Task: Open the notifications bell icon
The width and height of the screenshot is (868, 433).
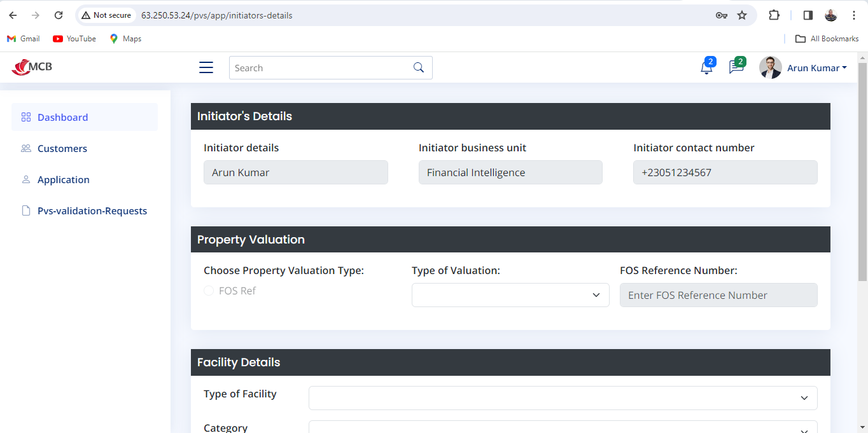Action: 706,67
